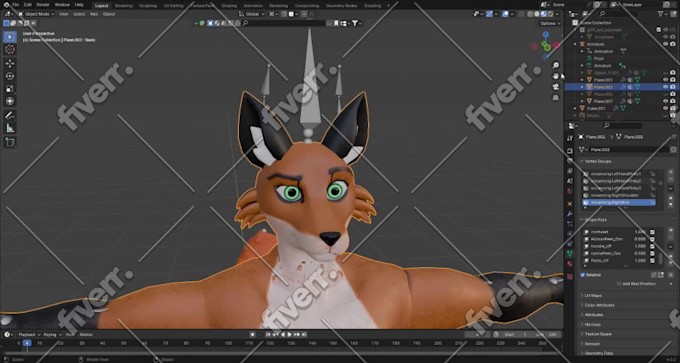The image size is (680, 363).
Task: Toggle the noodle_off shape key checkbox
Action: point(652,246)
